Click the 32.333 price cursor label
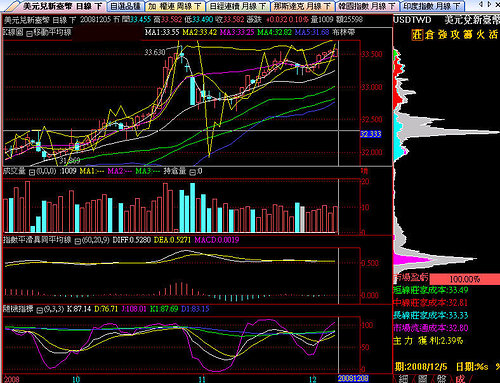This screenshot has width=500, height=383. [x=371, y=134]
